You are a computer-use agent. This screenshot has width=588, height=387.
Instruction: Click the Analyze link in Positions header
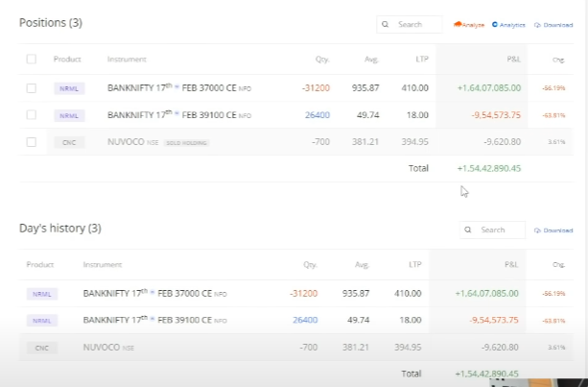tap(469, 25)
